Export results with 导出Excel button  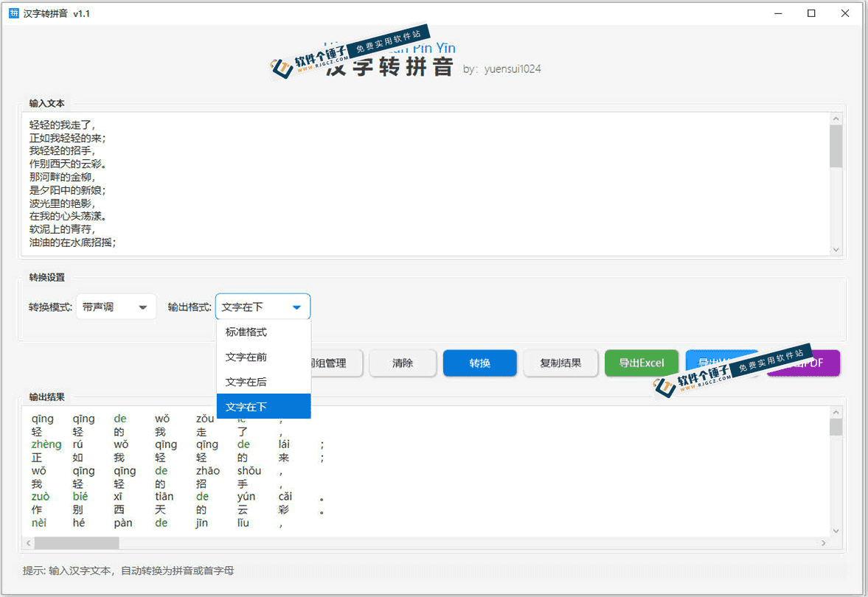pyautogui.click(x=641, y=363)
